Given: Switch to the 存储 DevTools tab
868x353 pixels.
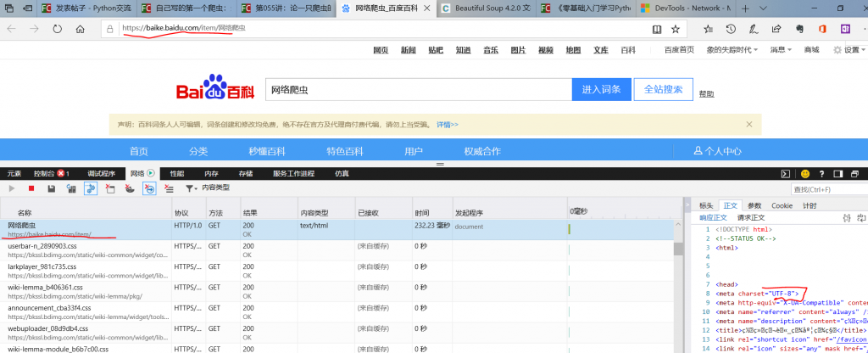Looking at the screenshot, I should click(x=246, y=173).
